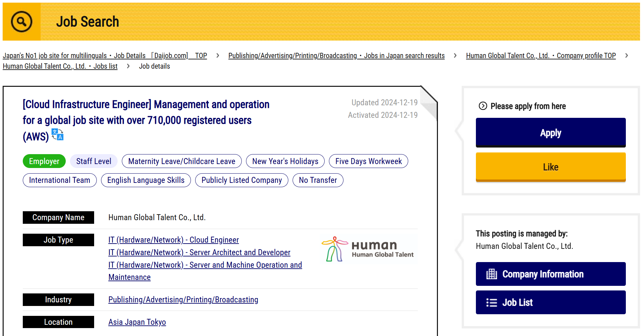The height and width of the screenshot is (336, 644).
Task: Click the Company Name label
Action: point(58,218)
